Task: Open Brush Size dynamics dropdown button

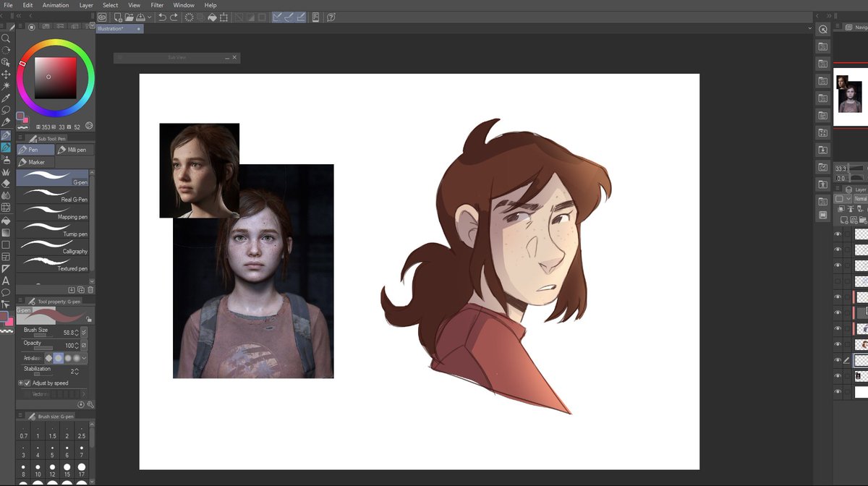Action: point(84,333)
